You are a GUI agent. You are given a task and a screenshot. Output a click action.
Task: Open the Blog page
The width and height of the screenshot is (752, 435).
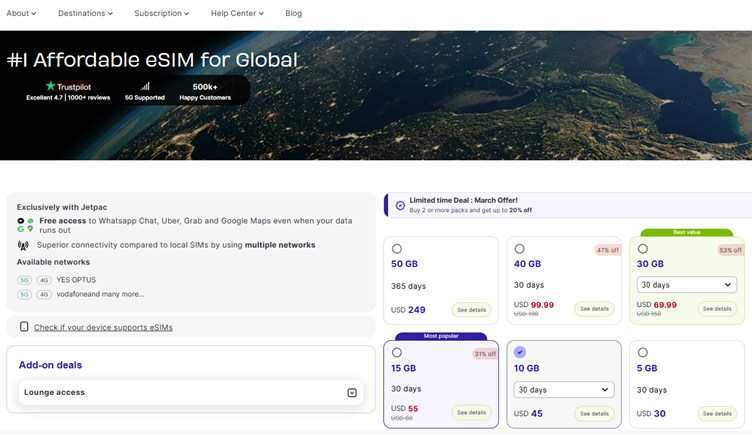tap(293, 13)
